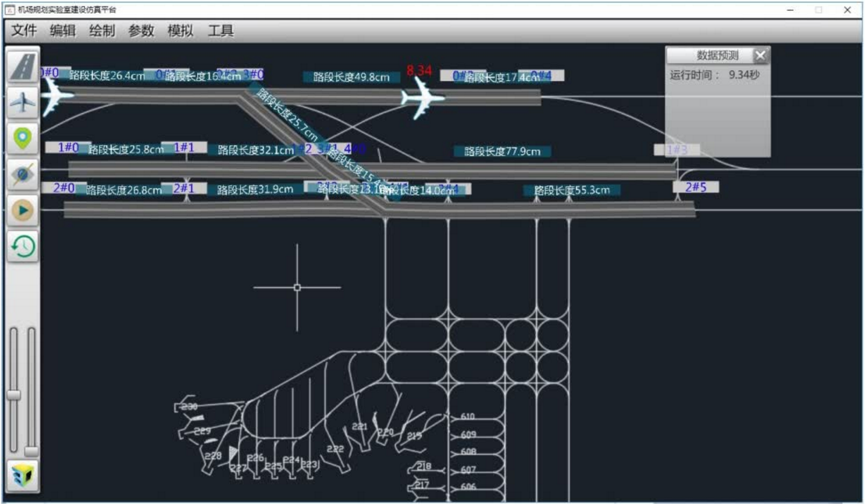
Task: Open the 文件 menu
Action: [x=24, y=31]
